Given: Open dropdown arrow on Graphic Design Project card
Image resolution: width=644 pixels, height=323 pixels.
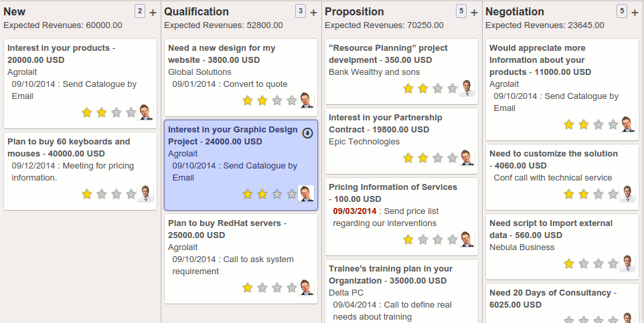Looking at the screenshot, I should (307, 132).
